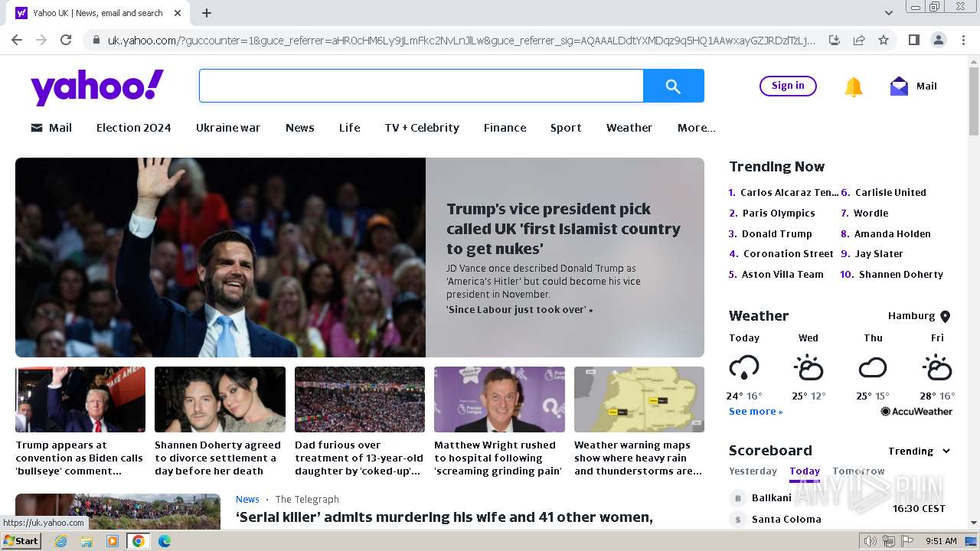Open the Chrome three-dot menu
The width and height of the screenshot is (980, 551).
[x=962, y=40]
